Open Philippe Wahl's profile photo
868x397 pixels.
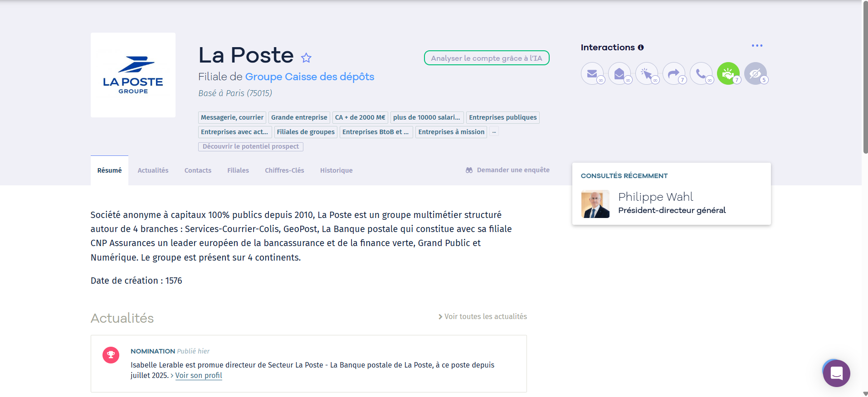(x=595, y=204)
